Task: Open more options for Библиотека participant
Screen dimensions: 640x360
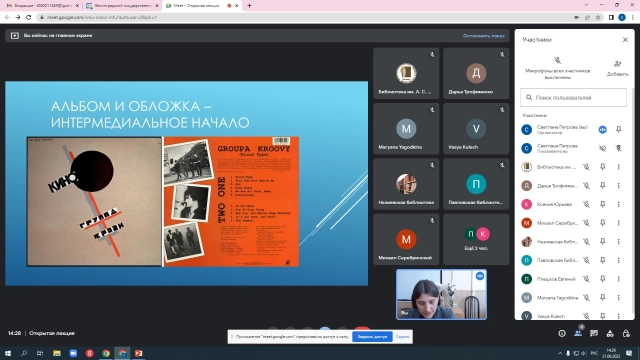Action: point(618,167)
